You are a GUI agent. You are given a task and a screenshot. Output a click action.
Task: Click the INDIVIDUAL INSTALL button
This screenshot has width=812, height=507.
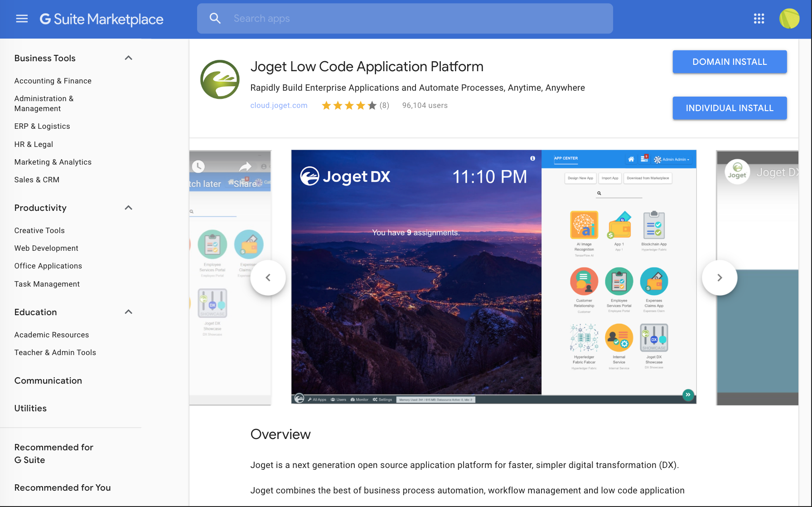pos(729,108)
